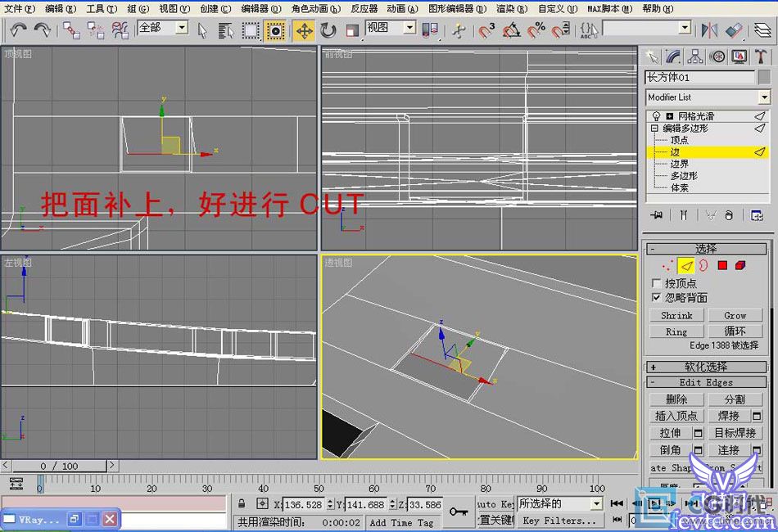Viewport: 778px width, 532px height.
Task: Click the Shrink selection button
Action: (x=676, y=315)
